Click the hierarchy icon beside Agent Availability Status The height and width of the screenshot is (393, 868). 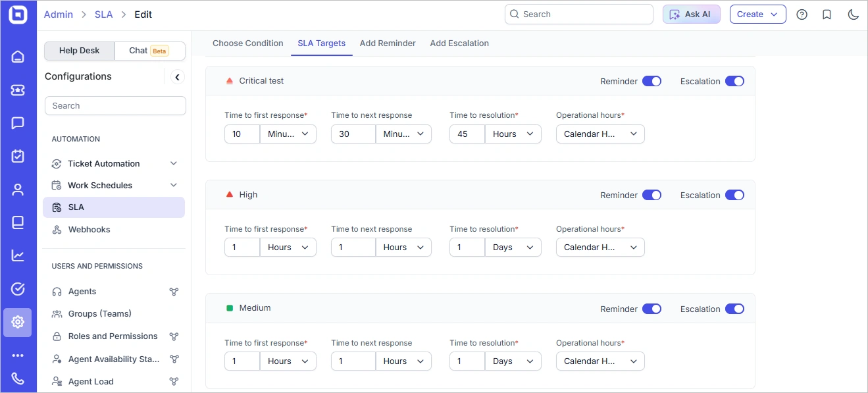[x=174, y=359]
